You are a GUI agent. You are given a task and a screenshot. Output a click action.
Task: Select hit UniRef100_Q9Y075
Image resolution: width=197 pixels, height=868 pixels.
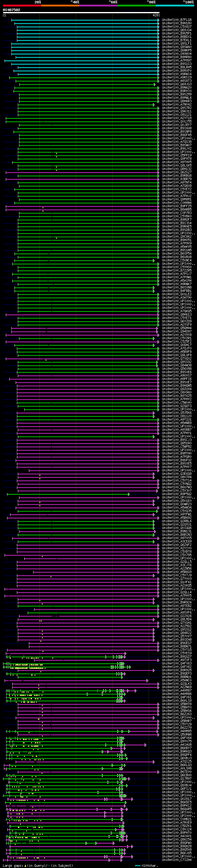coord(176,741)
